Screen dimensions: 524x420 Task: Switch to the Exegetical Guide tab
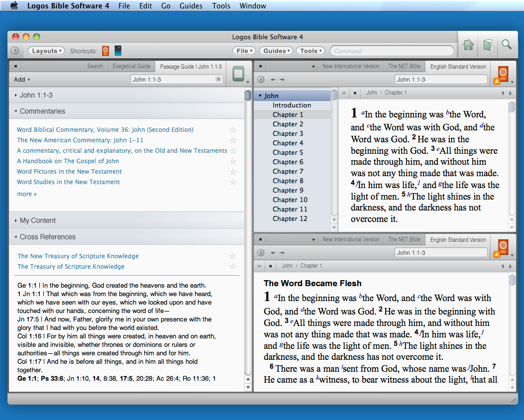tap(131, 66)
